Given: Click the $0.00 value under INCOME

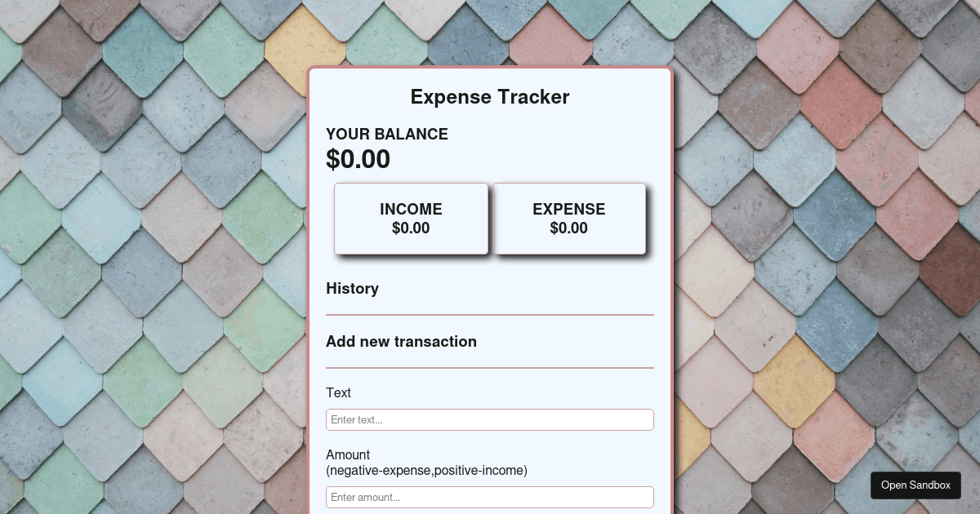Looking at the screenshot, I should click(411, 228).
